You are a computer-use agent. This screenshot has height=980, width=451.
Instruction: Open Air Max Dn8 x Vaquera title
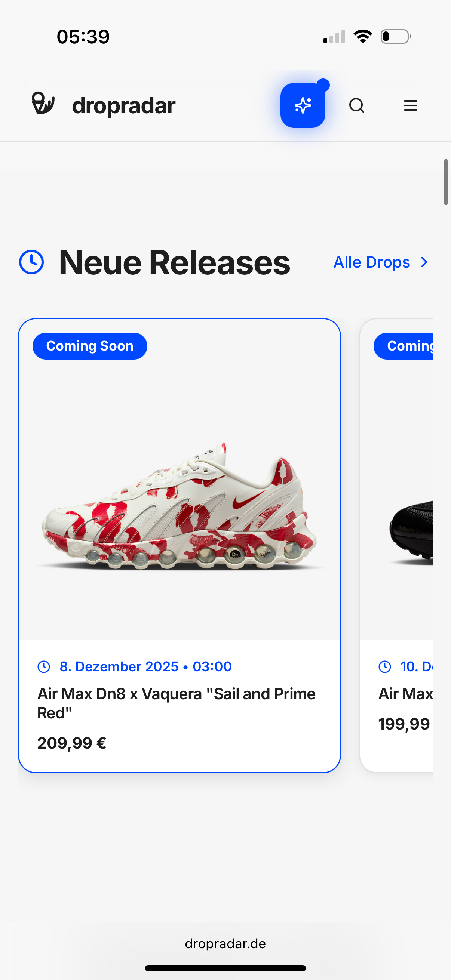pyautogui.click(x=176, y=703)
